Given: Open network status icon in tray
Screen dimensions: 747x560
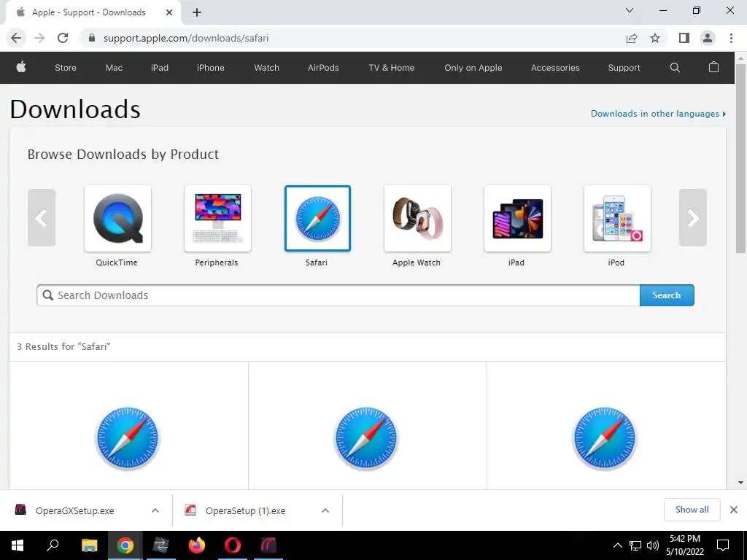Looking at the screenshot, I should click(635, 545).
